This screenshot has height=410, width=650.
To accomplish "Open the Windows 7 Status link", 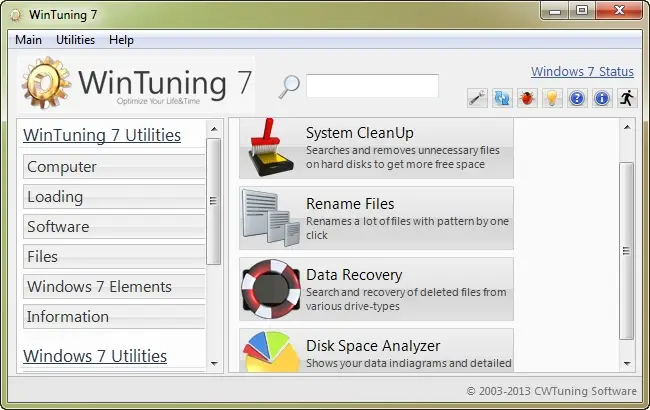I will tap(582, 71).
